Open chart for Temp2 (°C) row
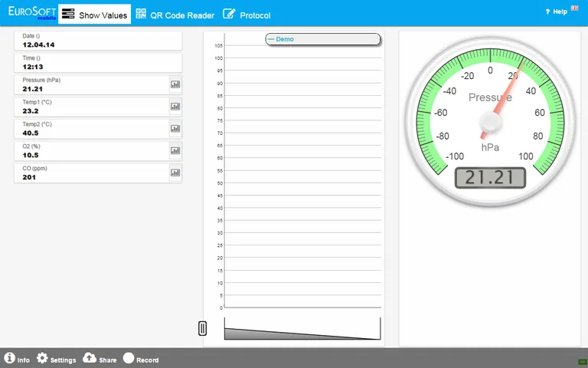Viewport: 588px width, 368px height. [x=175, y=129]
